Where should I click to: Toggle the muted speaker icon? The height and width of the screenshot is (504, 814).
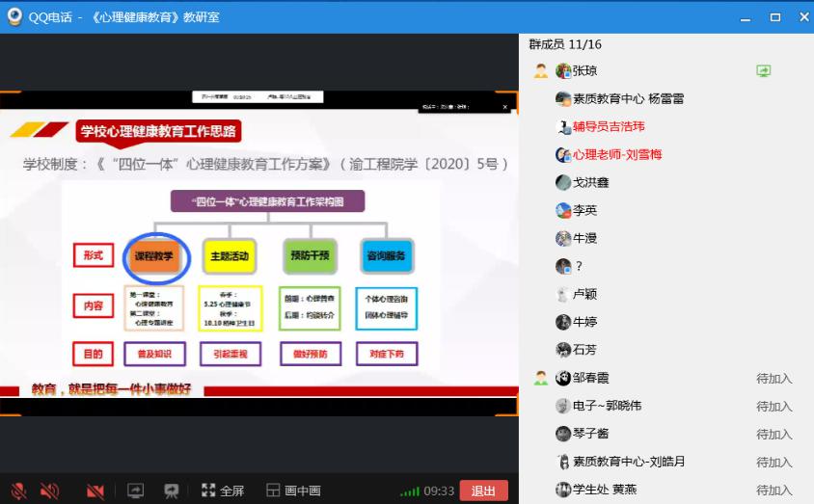[x=49, y=491]
